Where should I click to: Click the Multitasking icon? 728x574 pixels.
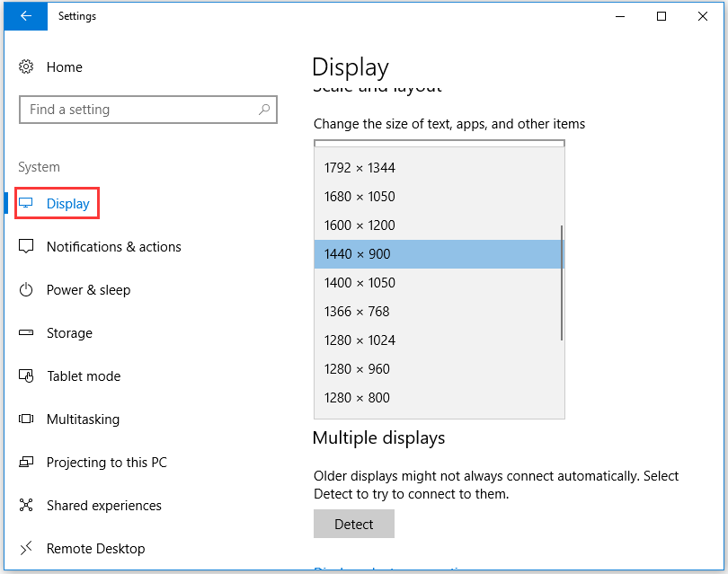pos(26,419)
